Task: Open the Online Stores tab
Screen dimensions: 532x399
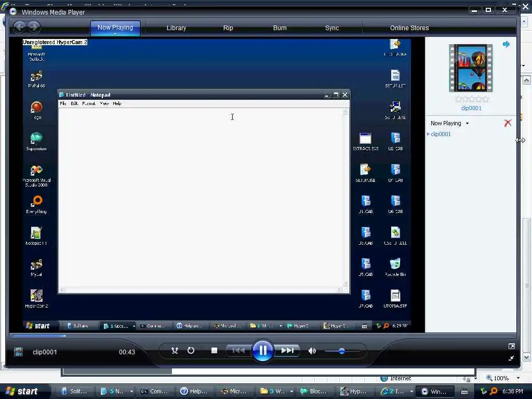Action: pyautogui.click(x=409, y=28)
